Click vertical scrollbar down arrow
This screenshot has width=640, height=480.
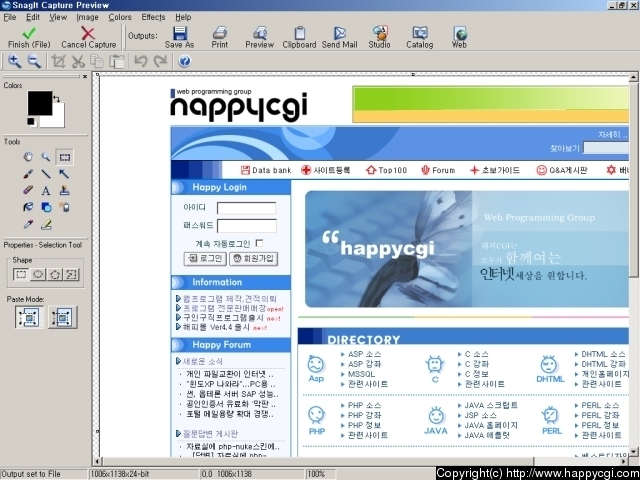point(633,451)
